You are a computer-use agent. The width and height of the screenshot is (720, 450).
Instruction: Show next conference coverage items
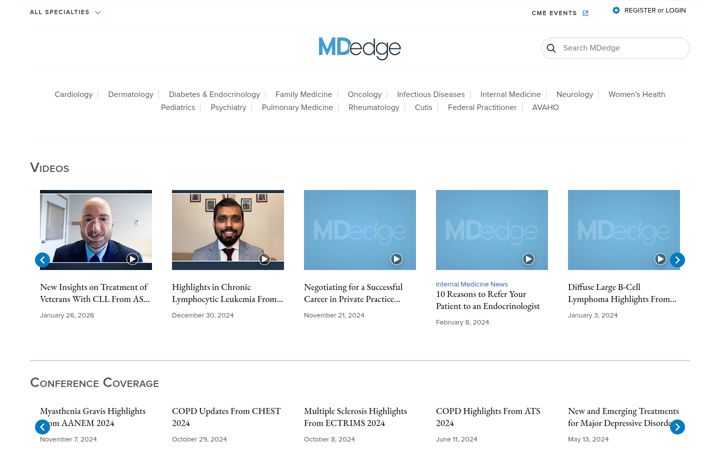(677, 427)
